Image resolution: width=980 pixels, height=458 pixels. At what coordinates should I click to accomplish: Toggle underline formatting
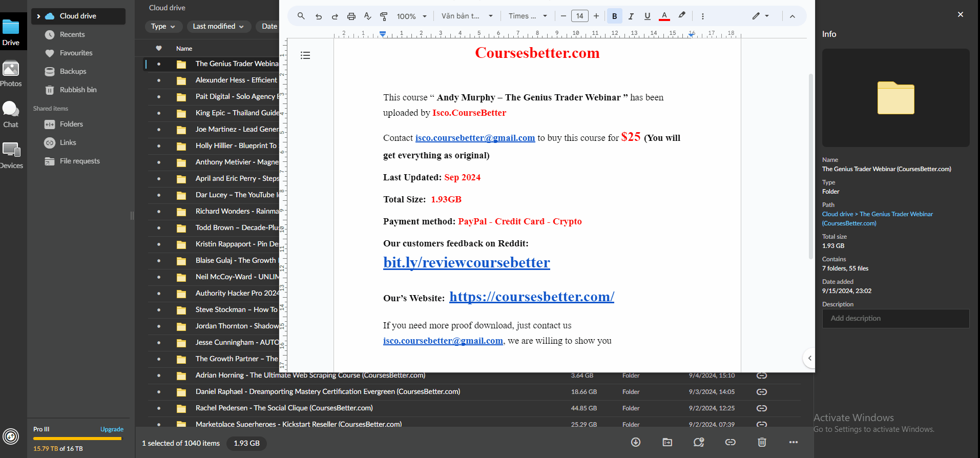pos(648,16)
